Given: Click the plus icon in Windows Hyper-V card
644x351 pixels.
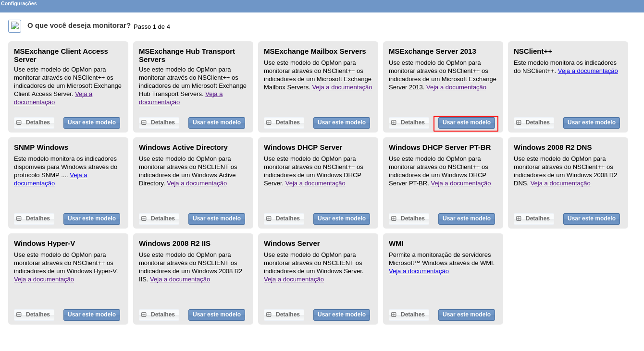Looking at the screenshot, I should point(19,315).
